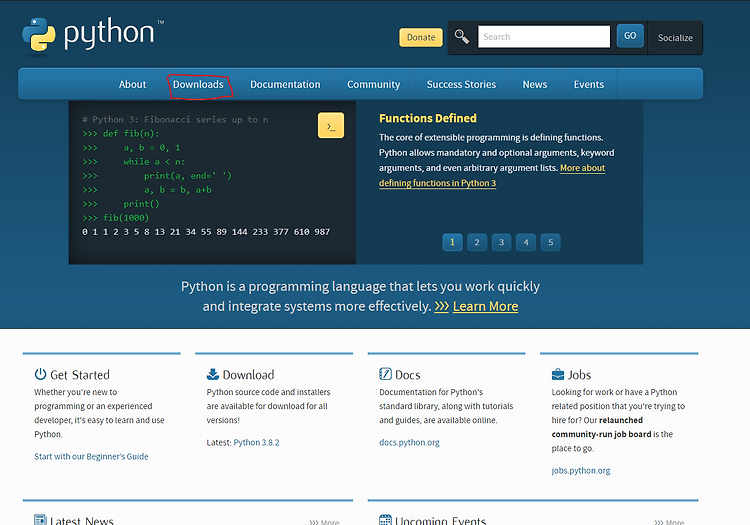750x525 pixels.
Task: Click the Jobs section heading
Action: 579,375
